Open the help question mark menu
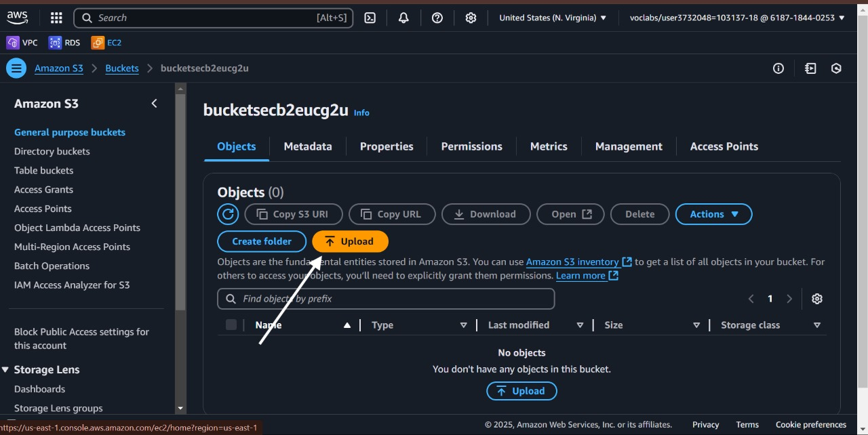The height and width of the screenshot is (435, 868). tap(437, 18)
